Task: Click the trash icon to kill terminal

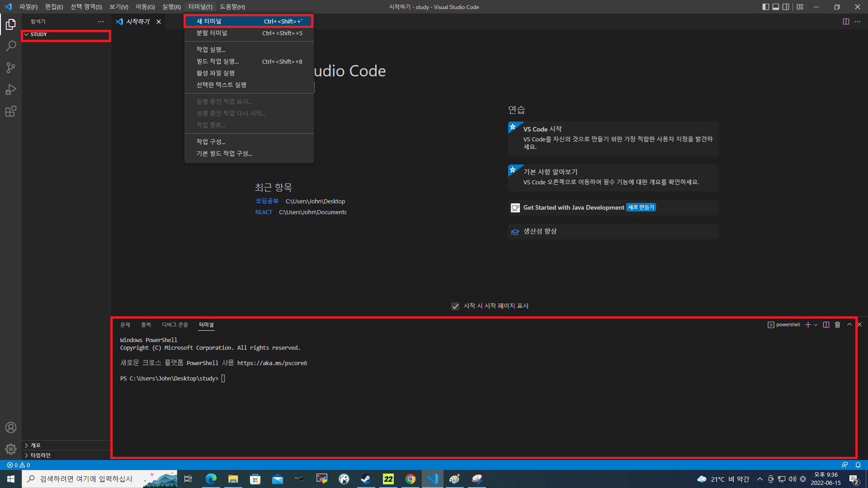Action: [x=837, y=324]
